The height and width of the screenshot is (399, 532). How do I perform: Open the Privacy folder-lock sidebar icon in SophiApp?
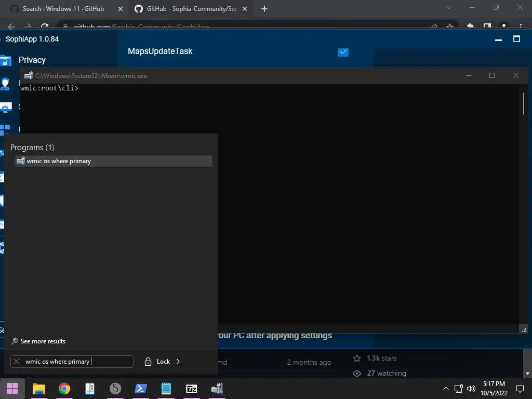coord(5,60)
